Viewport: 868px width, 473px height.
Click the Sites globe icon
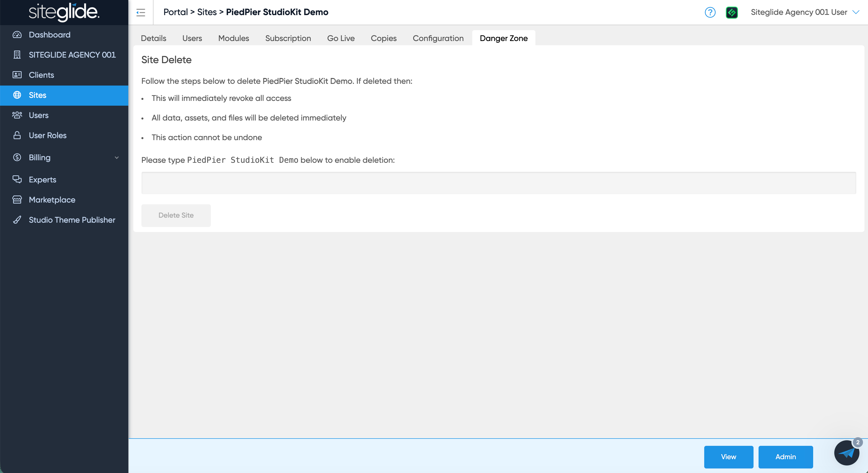click(x=17, y=95)
